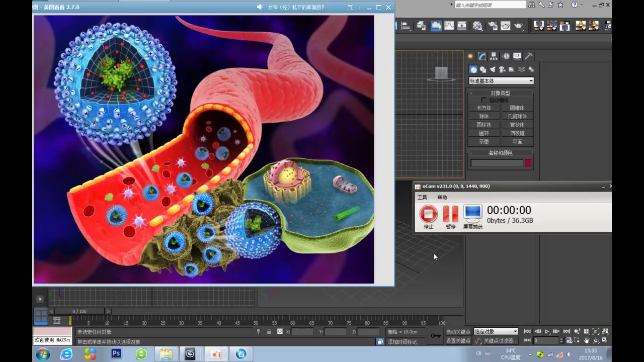Select the Geometry category icon

click(473, 69)
